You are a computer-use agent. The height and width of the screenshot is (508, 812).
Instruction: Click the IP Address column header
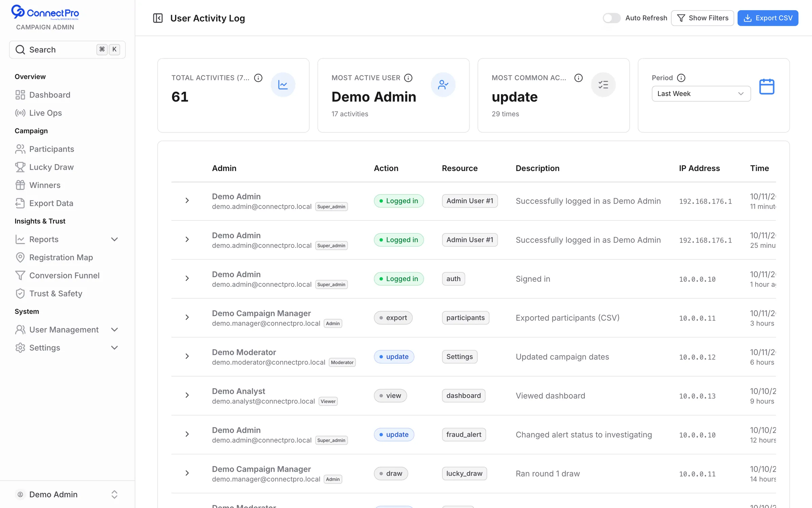[x=699, y=168]
